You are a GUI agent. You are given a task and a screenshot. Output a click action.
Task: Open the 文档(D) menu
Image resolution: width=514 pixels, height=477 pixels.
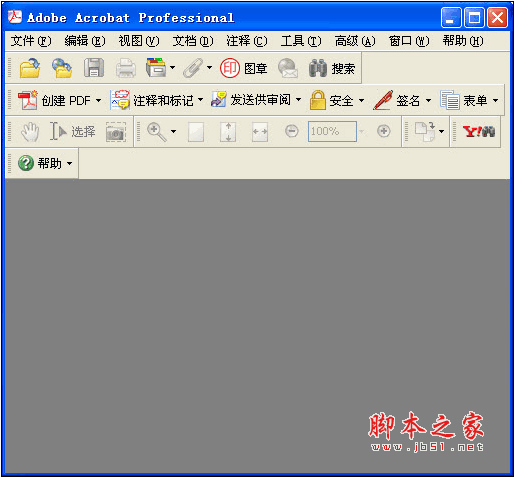coord(193,41)
